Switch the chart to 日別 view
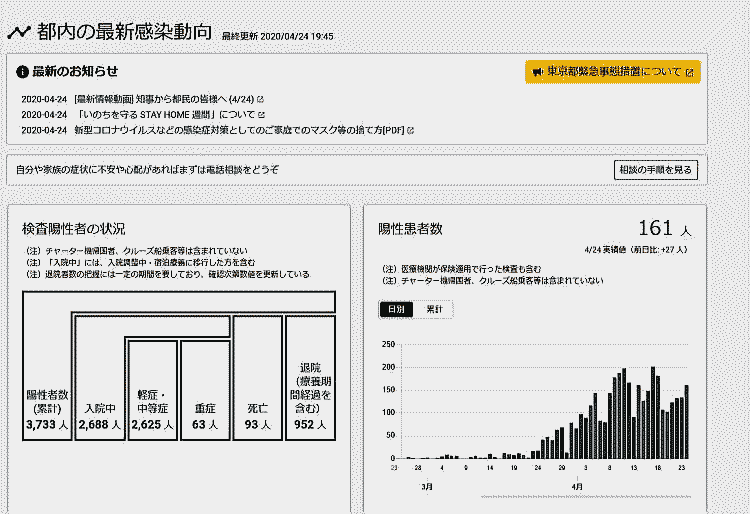Screen dimensions: 750x514 [x=396, y=310]
